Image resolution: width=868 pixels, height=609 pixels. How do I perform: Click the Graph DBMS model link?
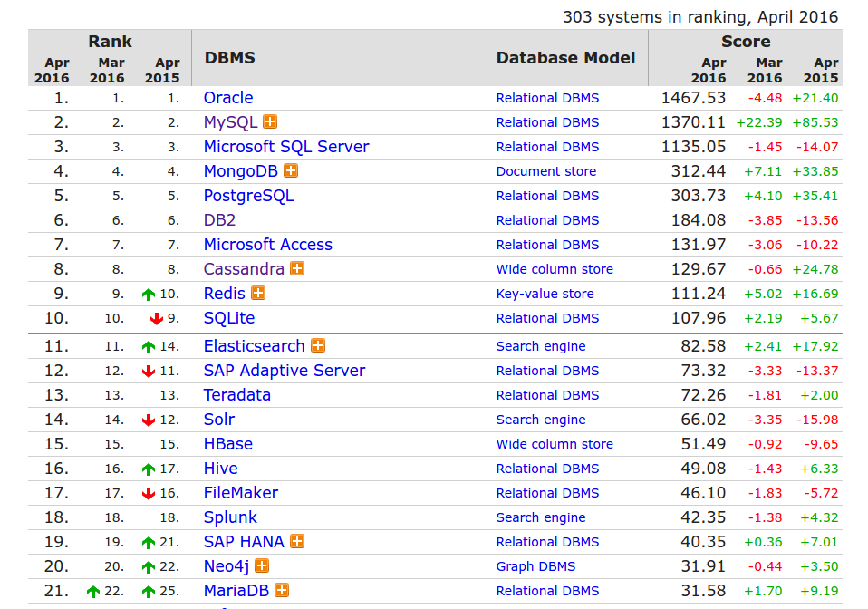(x=535, y=566)
